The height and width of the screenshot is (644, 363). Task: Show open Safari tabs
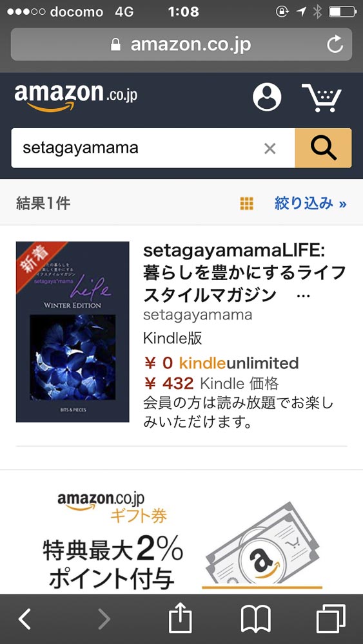pyautogui.click(x=331, y=619)
